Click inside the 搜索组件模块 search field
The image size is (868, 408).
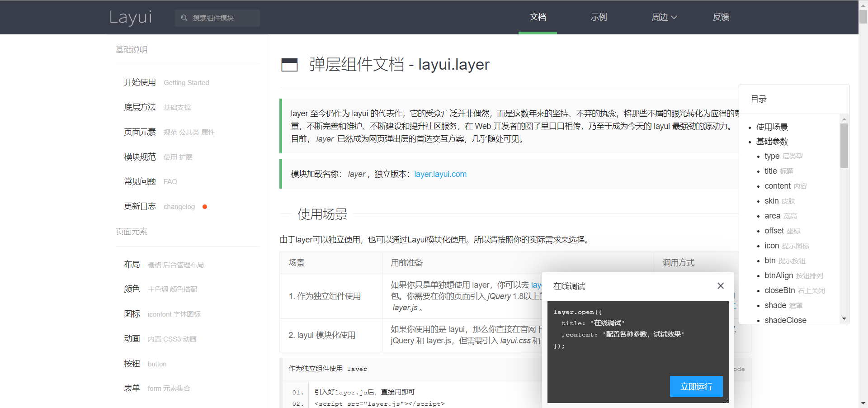coord(222,18)
